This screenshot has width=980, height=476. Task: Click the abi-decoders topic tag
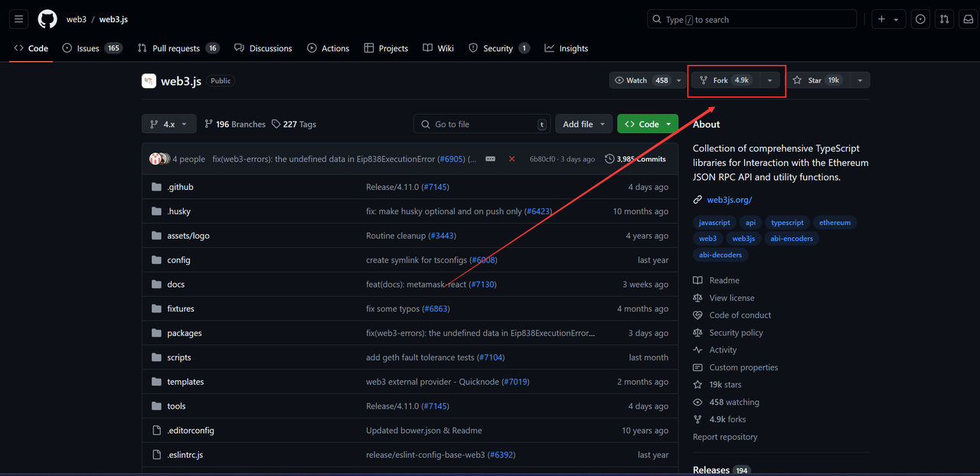click(x=720, y=255)
